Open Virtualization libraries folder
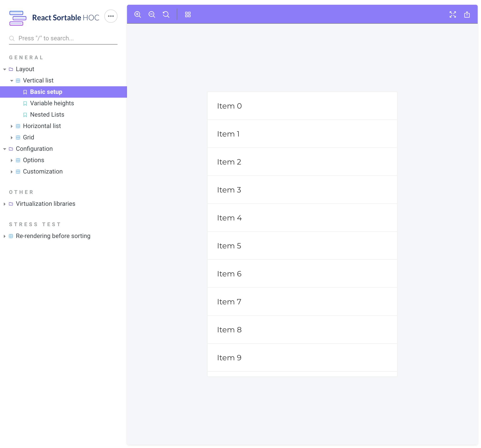Viewport: 481px width, 448px height. click(x=45, y=204)
